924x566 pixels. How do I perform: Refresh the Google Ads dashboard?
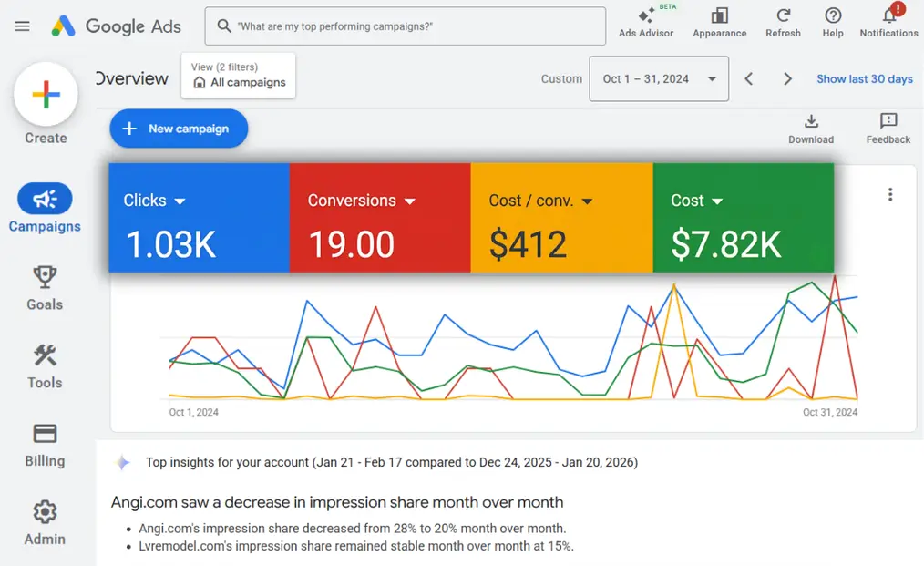[782, 23]
